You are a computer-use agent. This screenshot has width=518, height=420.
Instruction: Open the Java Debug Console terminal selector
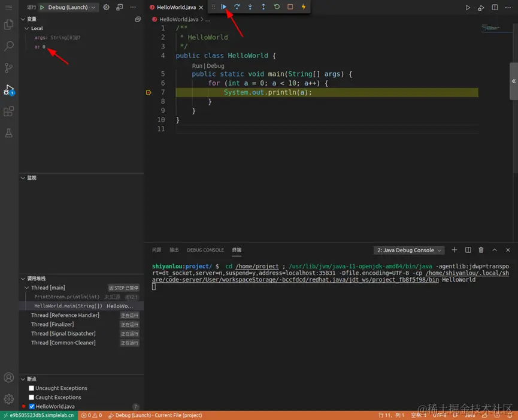tap(410, 250)
